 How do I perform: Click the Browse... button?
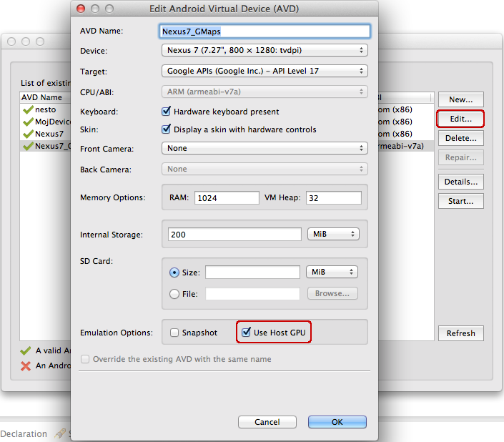click(332, 293)
